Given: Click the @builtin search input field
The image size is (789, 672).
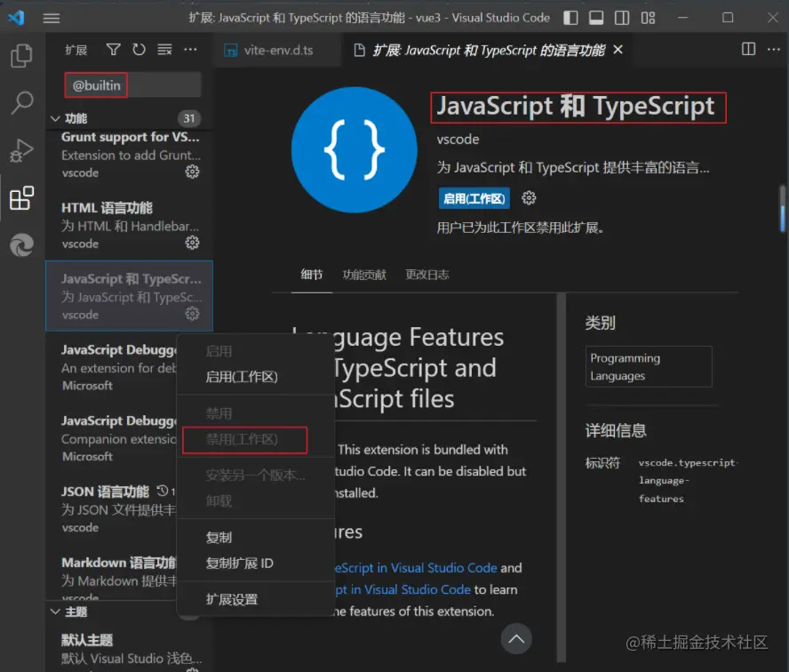Looking at the screenshot, I should pyautogui.click(x=133, y=85).
